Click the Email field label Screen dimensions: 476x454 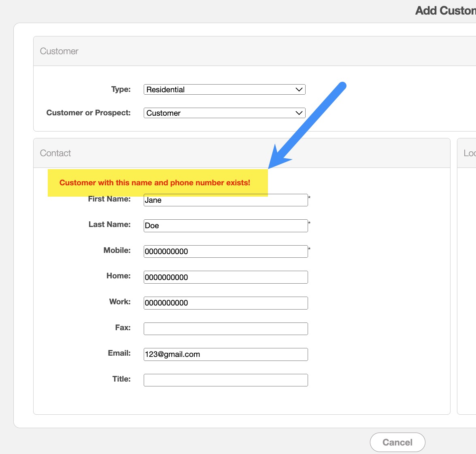tap(119, 353)
